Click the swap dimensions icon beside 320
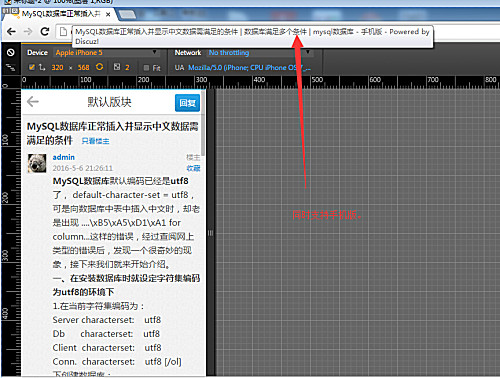Image resolution: width=500 pixels, height=378 pixels. (42, 67)
